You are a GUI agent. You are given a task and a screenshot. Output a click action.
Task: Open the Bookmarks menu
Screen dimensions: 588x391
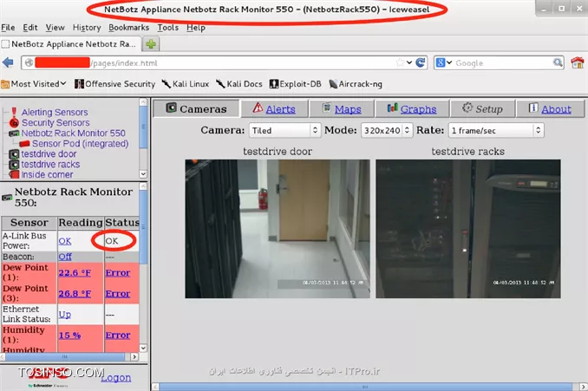128,28
